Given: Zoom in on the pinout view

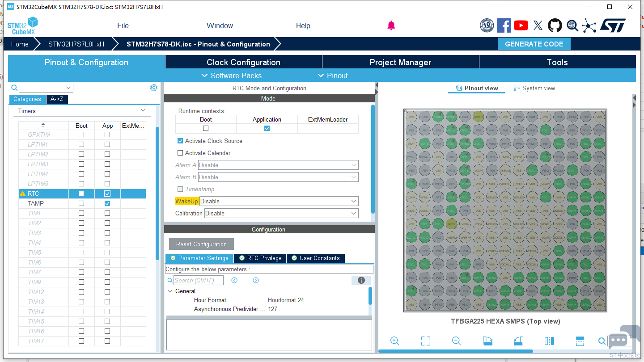Looking at the screenshot, I should [x=394, y=341].
